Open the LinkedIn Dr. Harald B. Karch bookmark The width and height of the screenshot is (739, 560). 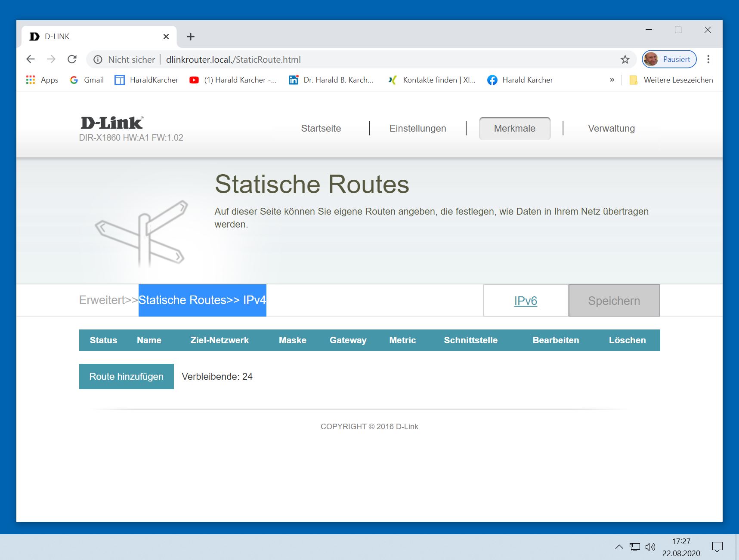(x=331, y=80)
